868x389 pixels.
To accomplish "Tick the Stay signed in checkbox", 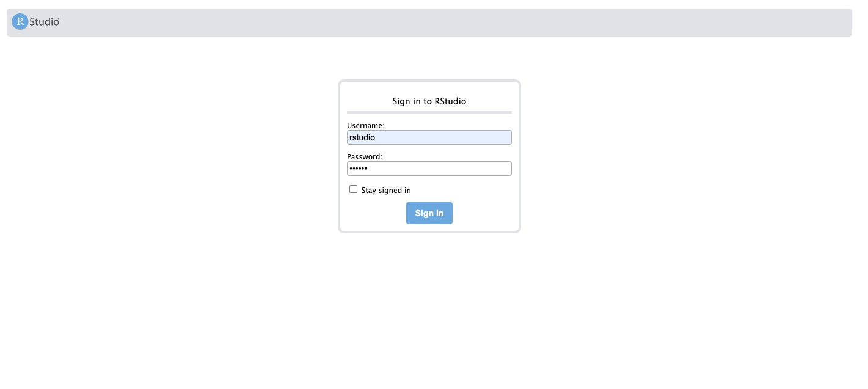I will 353,189.
